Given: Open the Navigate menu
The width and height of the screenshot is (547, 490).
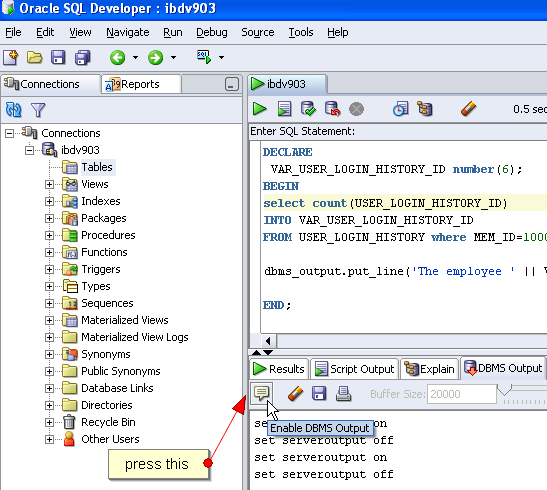Looking at the screenshot, I should pos(128,32).
